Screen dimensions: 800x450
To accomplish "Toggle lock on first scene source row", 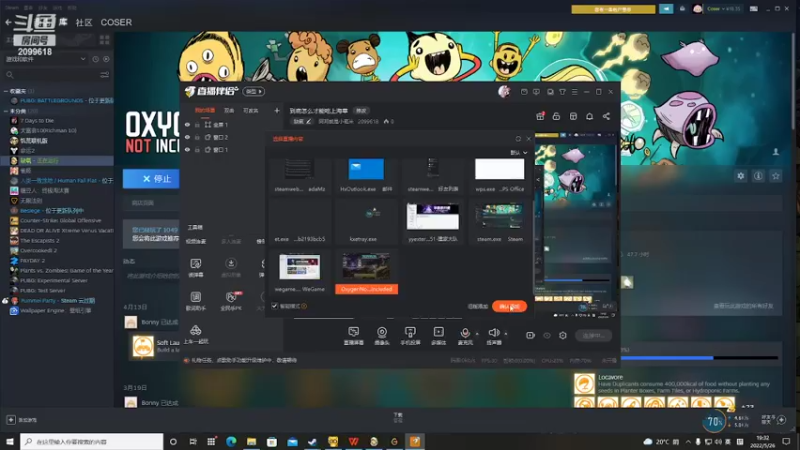I will click(197, 125).
